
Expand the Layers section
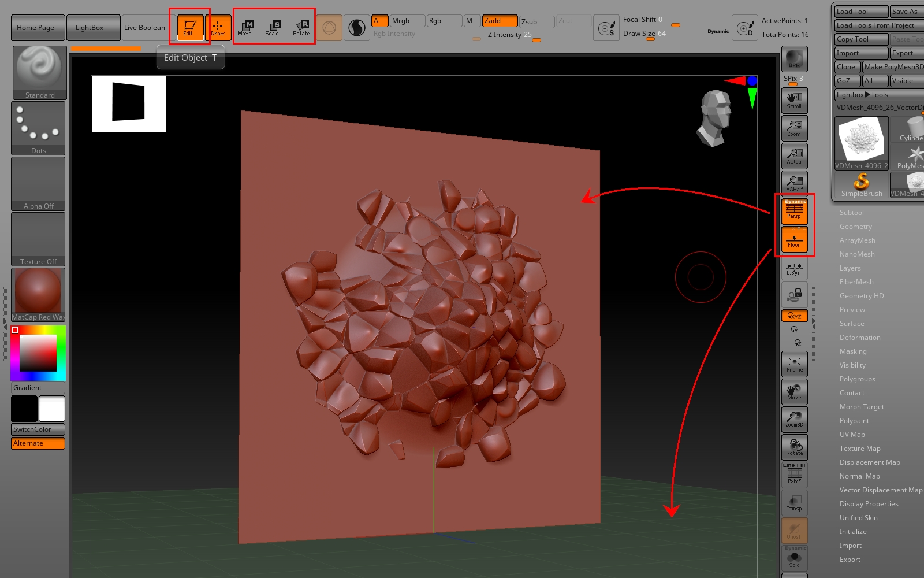click(850, 268)
